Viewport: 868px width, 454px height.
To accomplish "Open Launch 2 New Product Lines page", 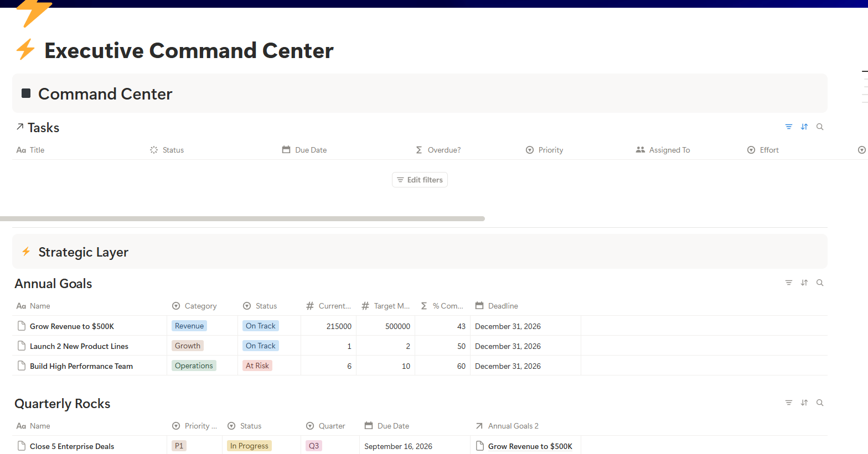I will (x=79, y=346).
